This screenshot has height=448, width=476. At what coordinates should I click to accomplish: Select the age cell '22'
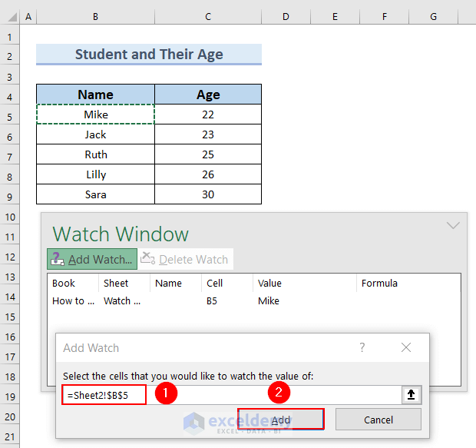[208, 114]
